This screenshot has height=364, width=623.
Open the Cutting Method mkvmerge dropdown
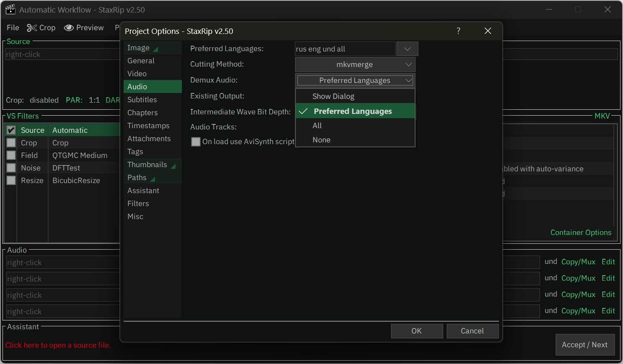pos(355,65)
